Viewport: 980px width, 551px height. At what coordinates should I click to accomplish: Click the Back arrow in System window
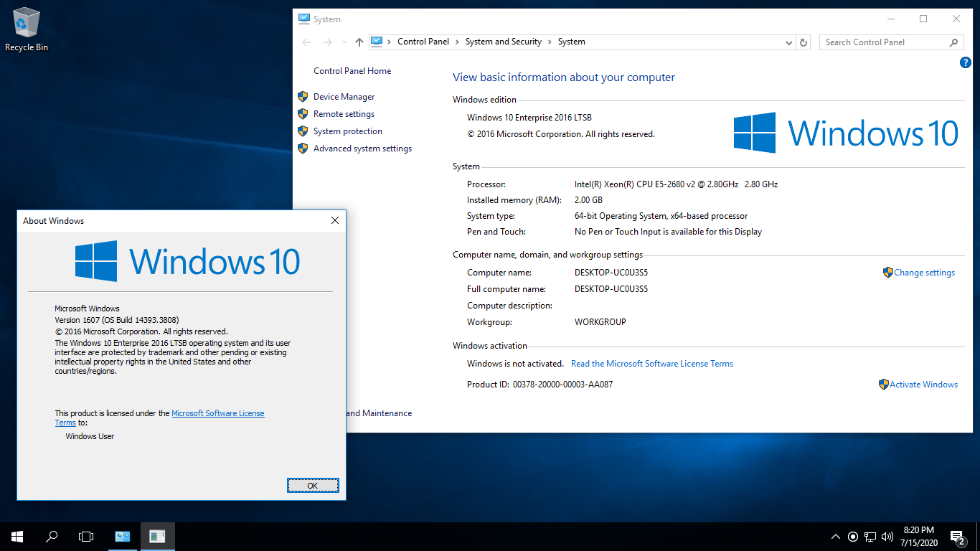[306, 42]
